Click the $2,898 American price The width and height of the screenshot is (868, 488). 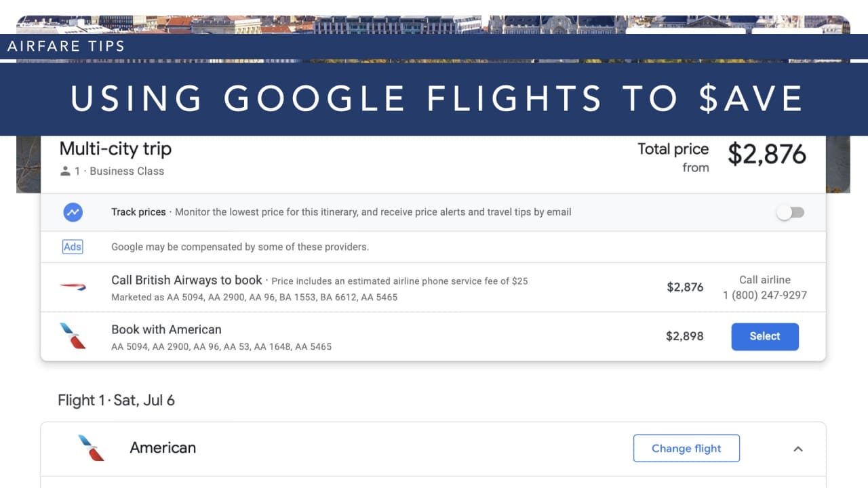point(684,336)
